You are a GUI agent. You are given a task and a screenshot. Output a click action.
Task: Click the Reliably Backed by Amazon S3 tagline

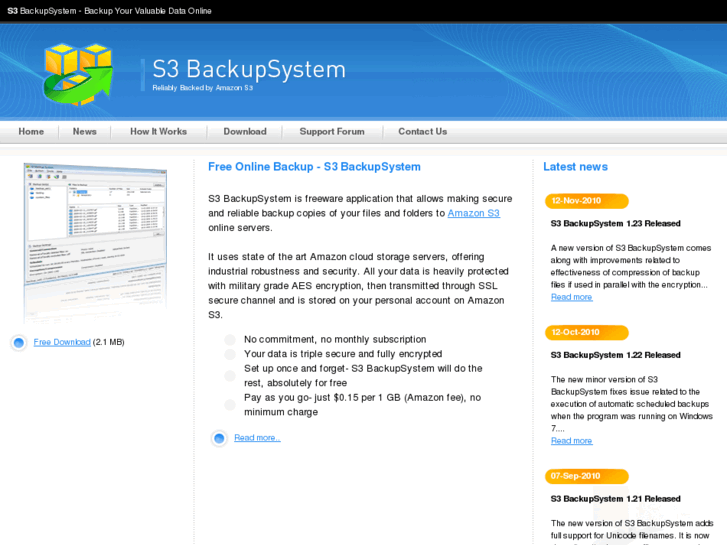click(x=203, y=88)
